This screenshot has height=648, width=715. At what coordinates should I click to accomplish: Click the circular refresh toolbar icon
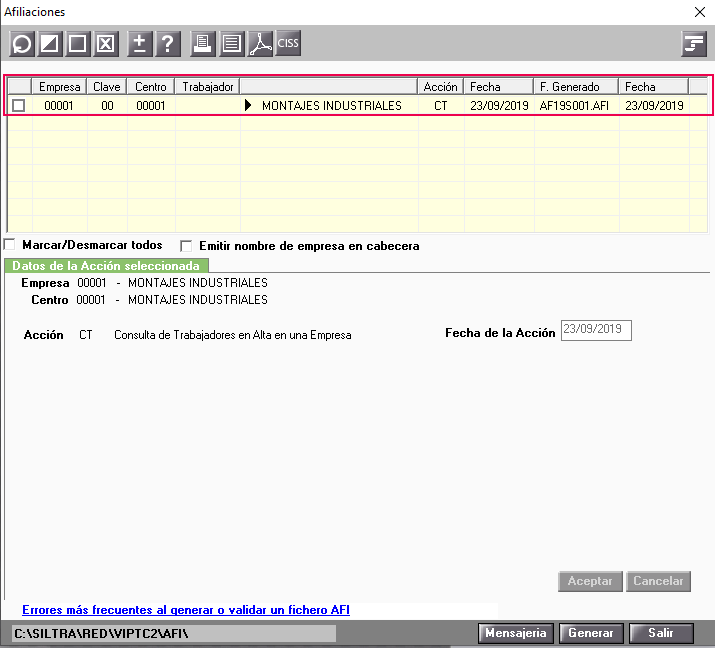click(22, 44)
